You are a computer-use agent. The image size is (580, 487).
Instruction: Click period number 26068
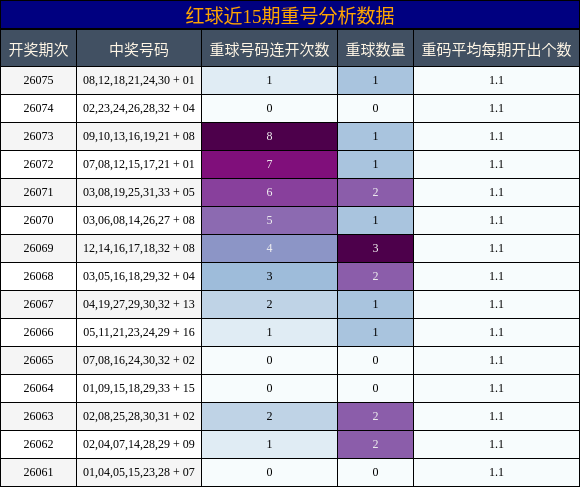(38, 276)
